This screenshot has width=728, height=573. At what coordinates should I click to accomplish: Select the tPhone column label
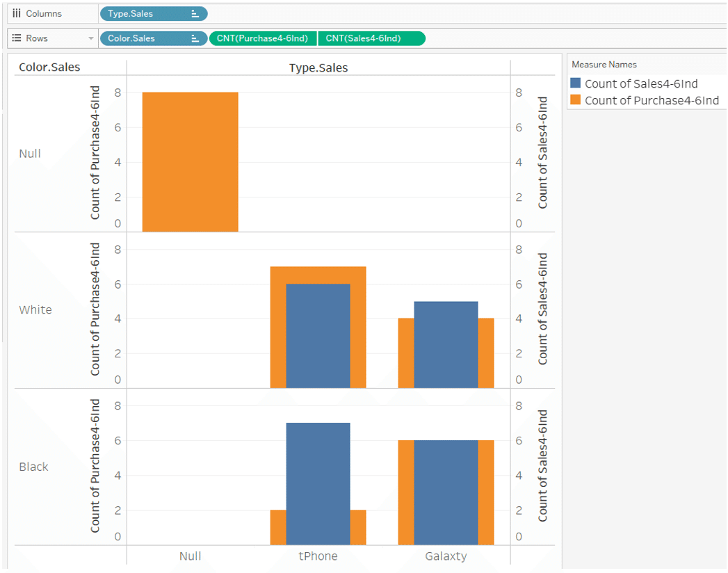[318, 556]
